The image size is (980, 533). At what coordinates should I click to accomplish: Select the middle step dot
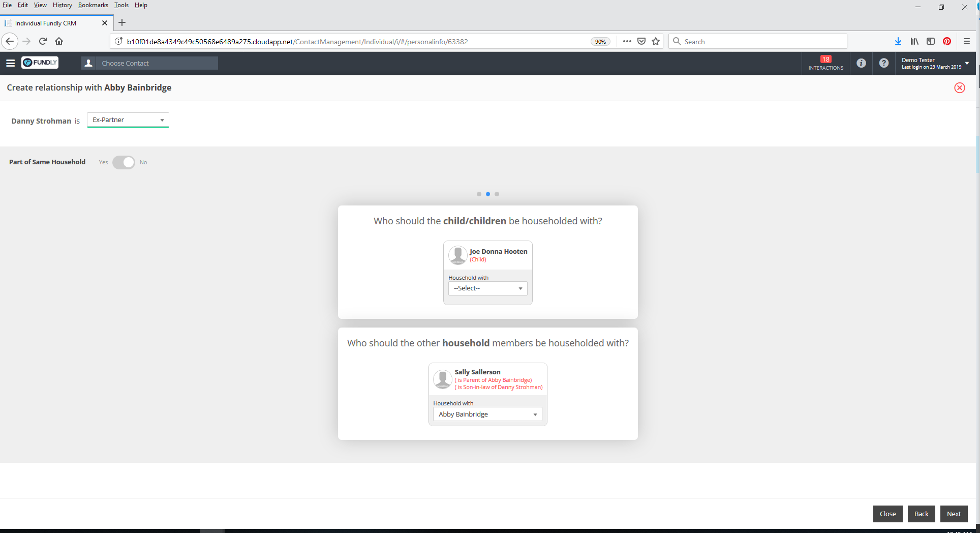pyautogui.click(x=488, y=194)
